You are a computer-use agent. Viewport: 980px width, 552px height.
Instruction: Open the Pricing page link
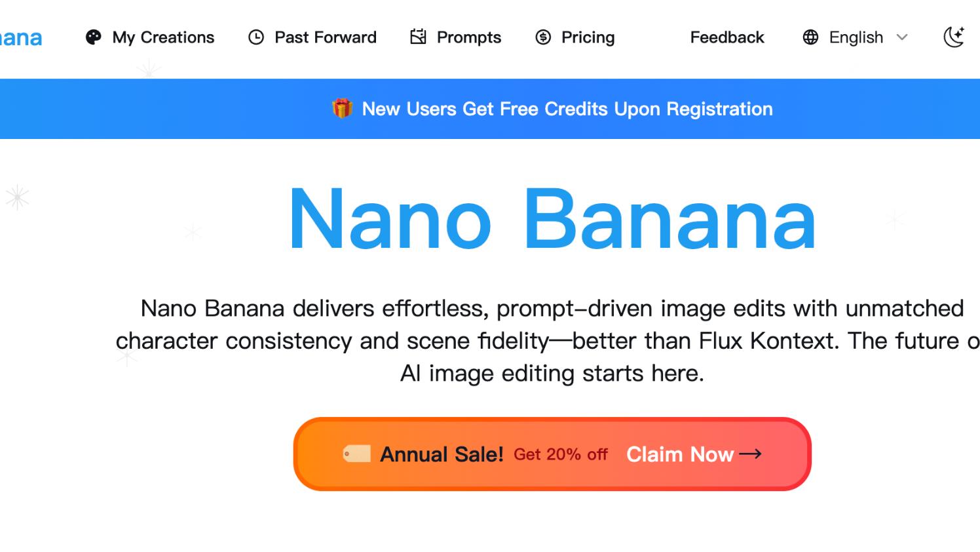click(x=588, y=37)
